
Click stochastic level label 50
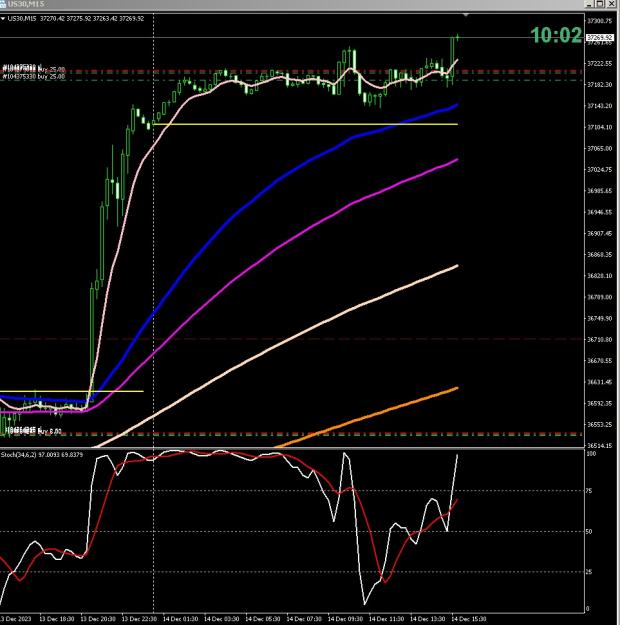click(x=589, y=531)
